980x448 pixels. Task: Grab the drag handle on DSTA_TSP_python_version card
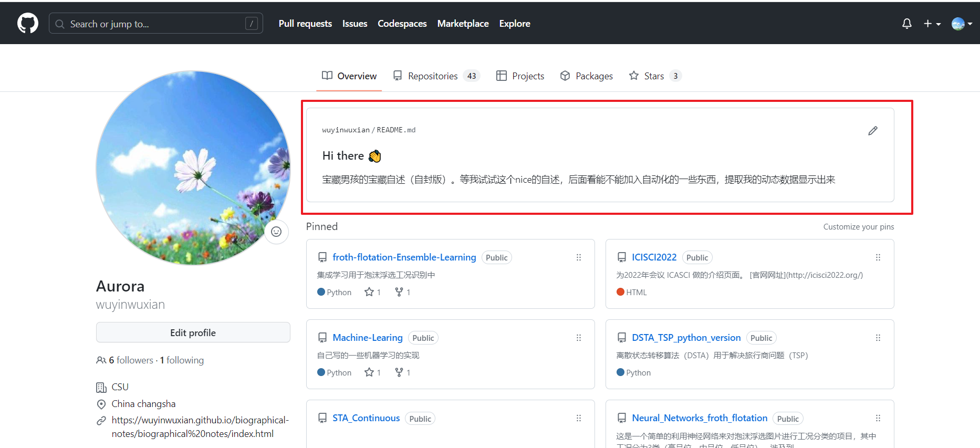[878, 338]
